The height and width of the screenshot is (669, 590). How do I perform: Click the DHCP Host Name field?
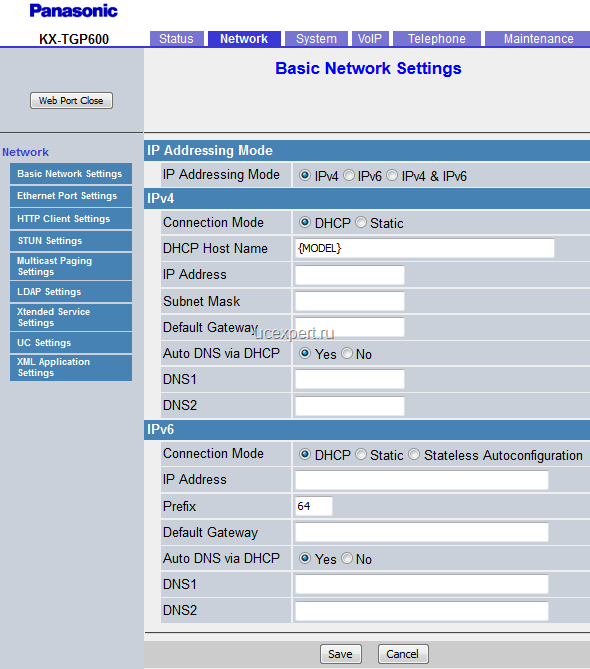(x=424, y=248)
